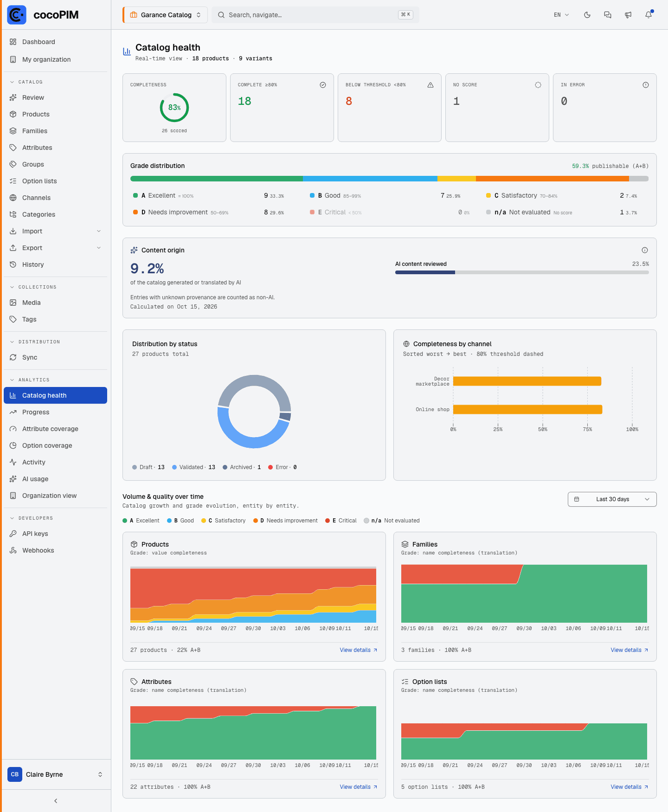View details for the Families chart
This screenshot has height=812, width=668.
pos(629,650)
